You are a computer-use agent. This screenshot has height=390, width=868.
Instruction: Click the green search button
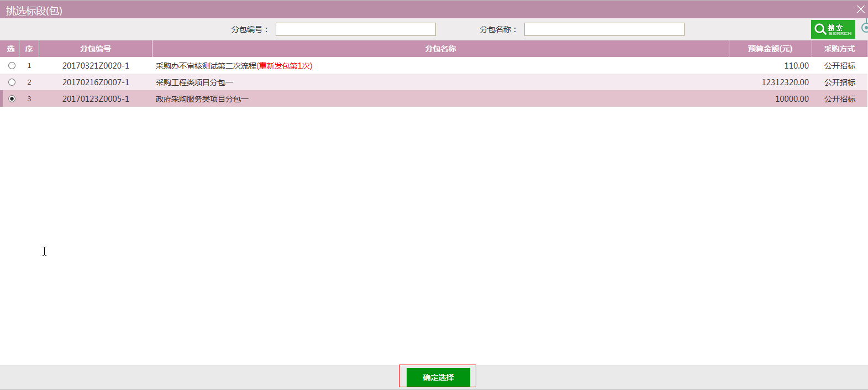[833, 29]
